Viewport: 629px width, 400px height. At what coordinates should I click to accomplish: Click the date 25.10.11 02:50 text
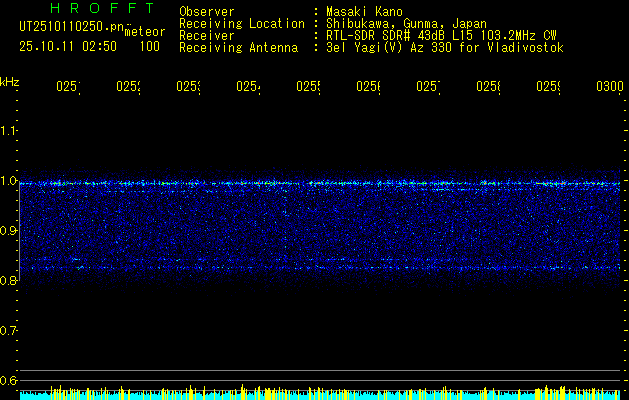pos(68,47)
